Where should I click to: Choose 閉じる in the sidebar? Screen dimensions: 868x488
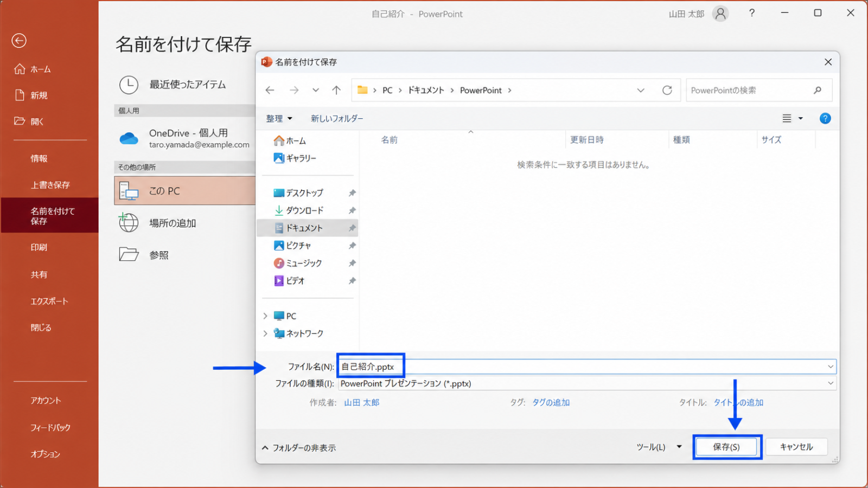point(41,328)
